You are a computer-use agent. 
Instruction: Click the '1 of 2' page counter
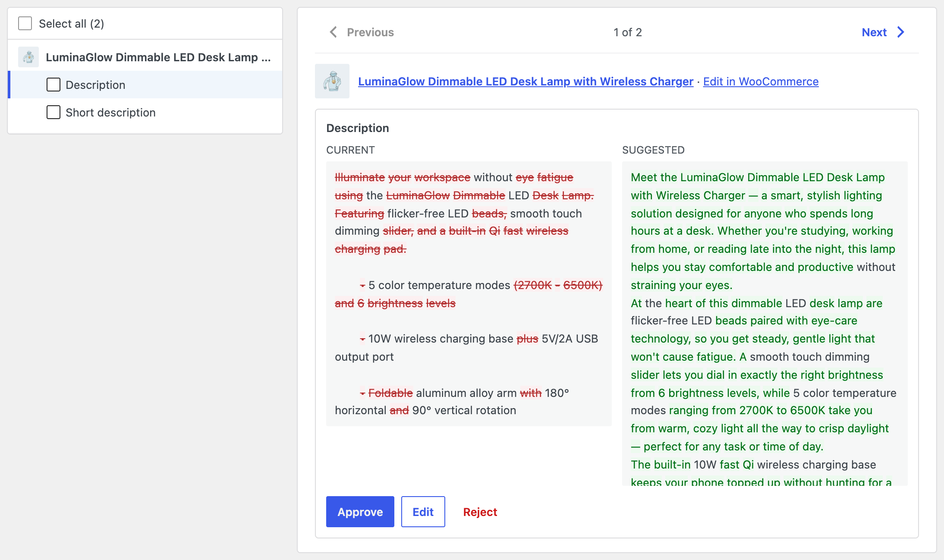coord(628,32)
